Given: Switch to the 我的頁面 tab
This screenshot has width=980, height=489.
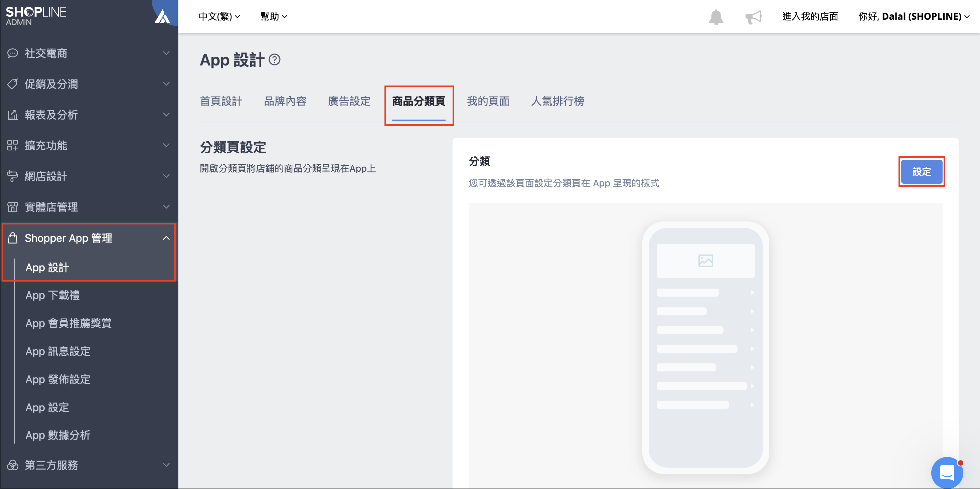Looking at the screenshot, I should (488, 101).
